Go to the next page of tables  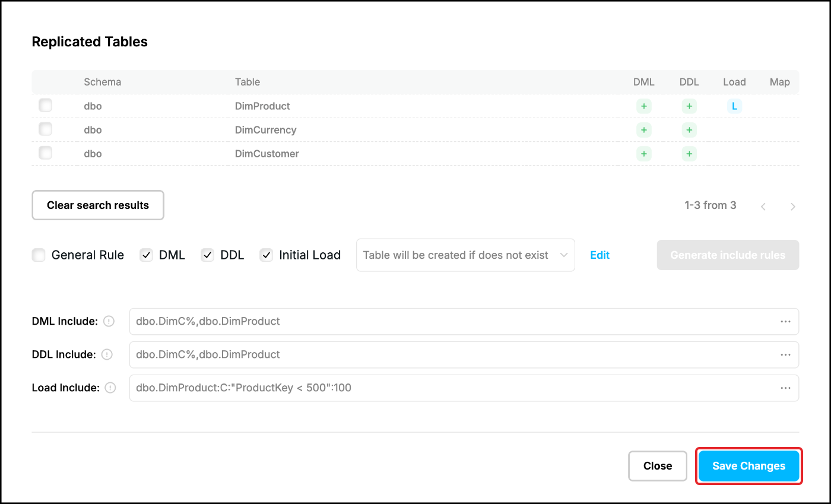793,207
